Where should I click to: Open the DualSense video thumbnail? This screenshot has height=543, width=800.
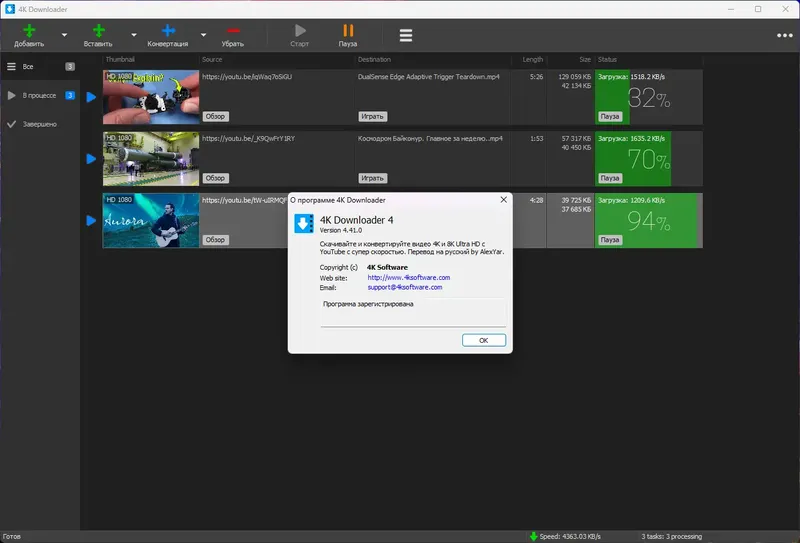click(151, 97)
